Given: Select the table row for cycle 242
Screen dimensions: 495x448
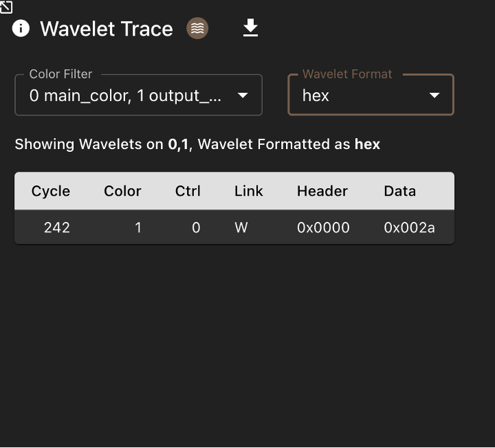Looking at the screenshot, I should pyautogui.click(x=234, y=227).
